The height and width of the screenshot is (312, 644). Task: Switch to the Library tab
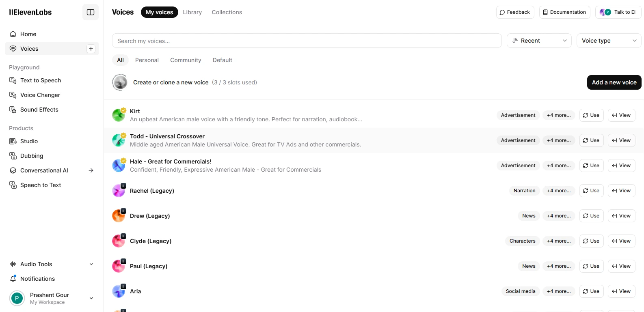(x=192, y=12)
